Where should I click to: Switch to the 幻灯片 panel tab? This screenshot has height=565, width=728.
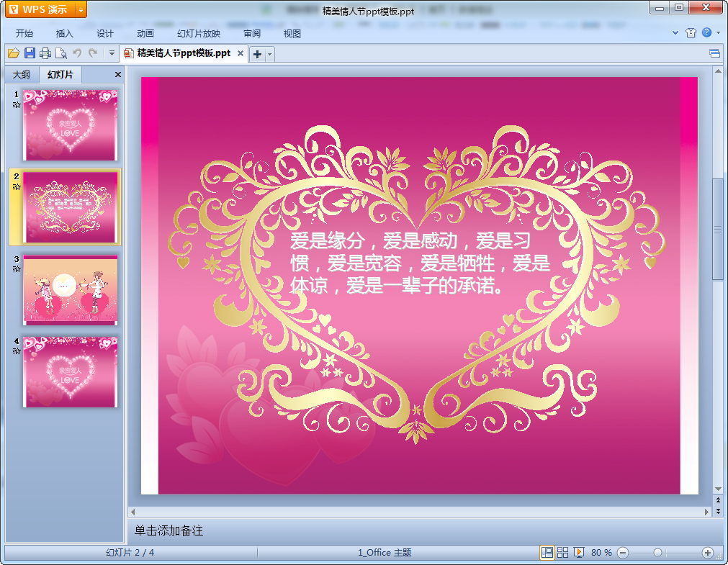(x=60, y=74)
